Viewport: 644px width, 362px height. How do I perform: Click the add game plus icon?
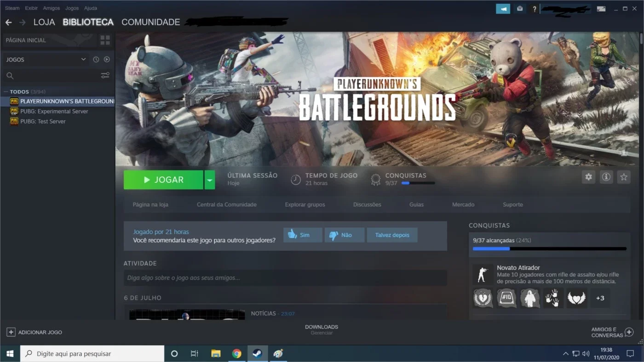[x=11, y=332]
